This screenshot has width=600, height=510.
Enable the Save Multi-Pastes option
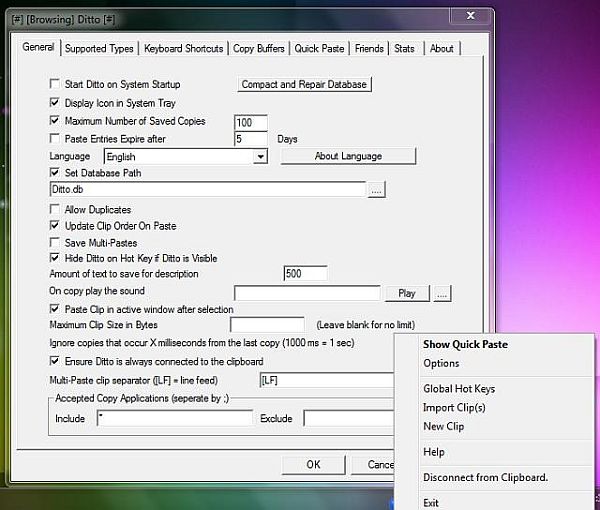click(55, 243)
